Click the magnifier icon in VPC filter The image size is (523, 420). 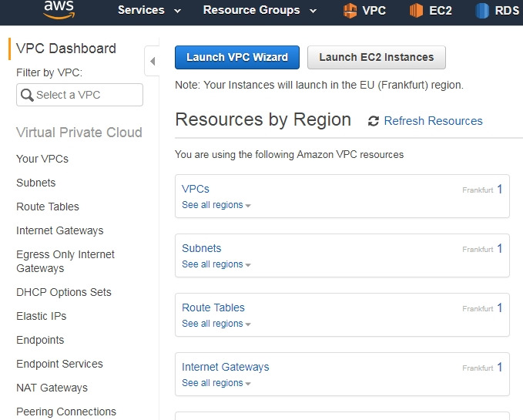click(27, 95)
